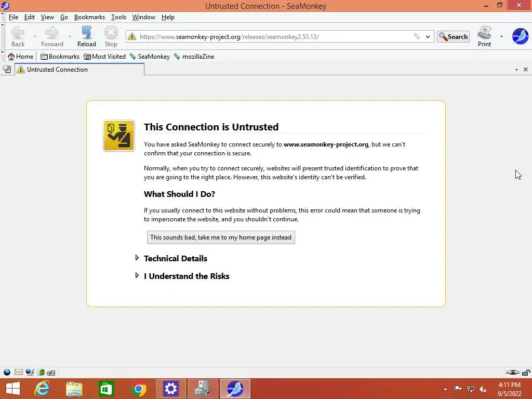Click 'This sounds bad, take me to my home page instead'

(x=221, y=237)
